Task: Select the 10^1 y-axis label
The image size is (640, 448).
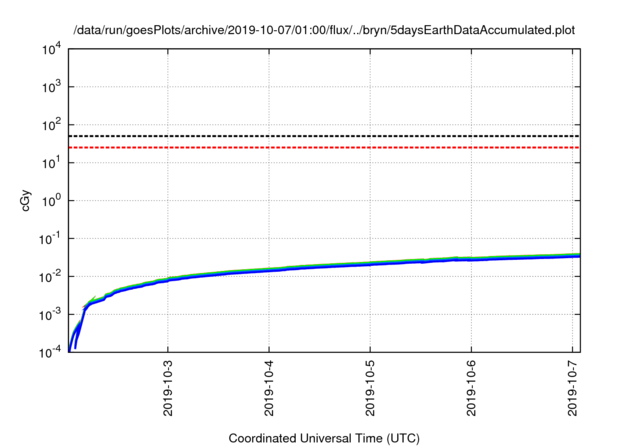Action: click(51, 163)
